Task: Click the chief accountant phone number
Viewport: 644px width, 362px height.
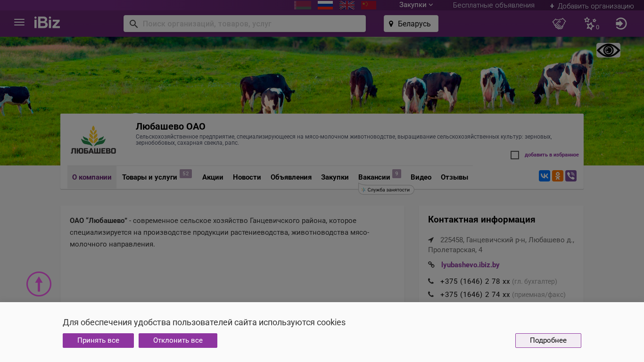Action: click(x=475, y=281)
